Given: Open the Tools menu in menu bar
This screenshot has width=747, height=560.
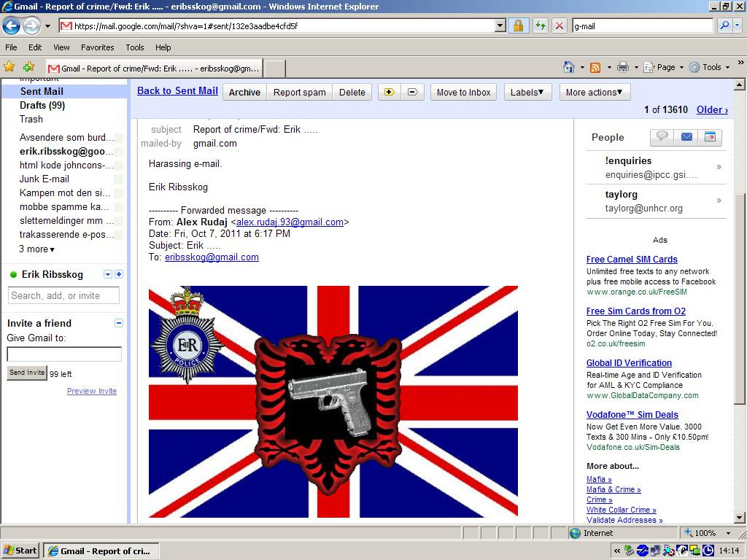Looking at the screenshot, I should coord(135,47).
